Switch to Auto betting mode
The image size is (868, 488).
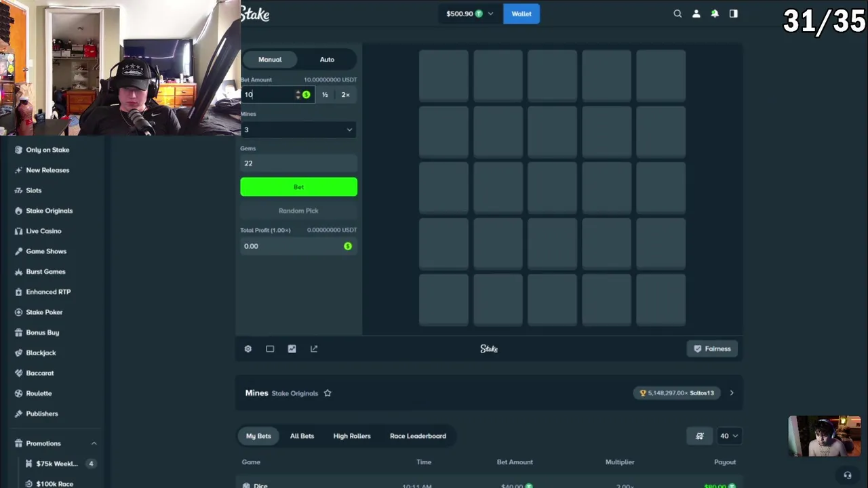point(327,60)
